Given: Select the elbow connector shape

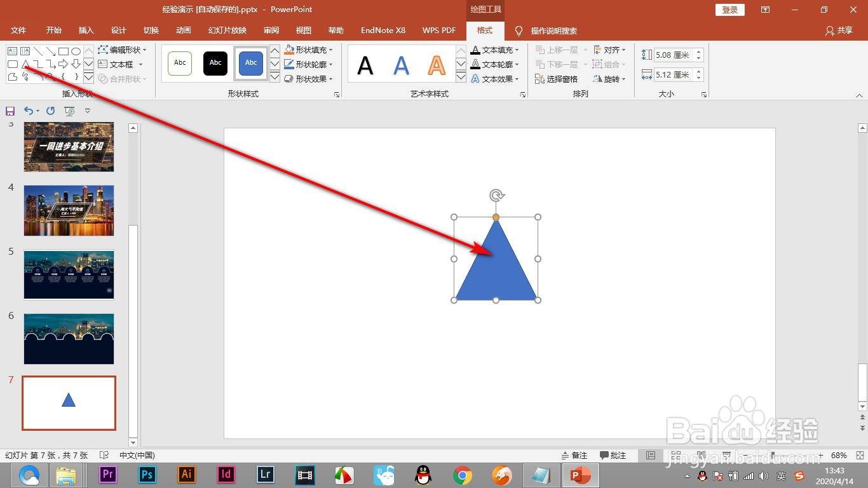Looking at the screenshot, I should click(x=38, y=64).
